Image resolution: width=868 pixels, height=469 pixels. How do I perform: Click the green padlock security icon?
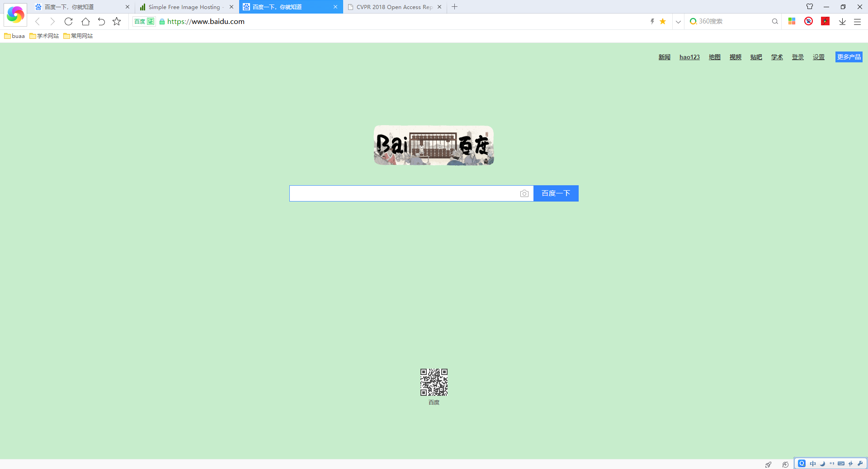click(162, 21)
